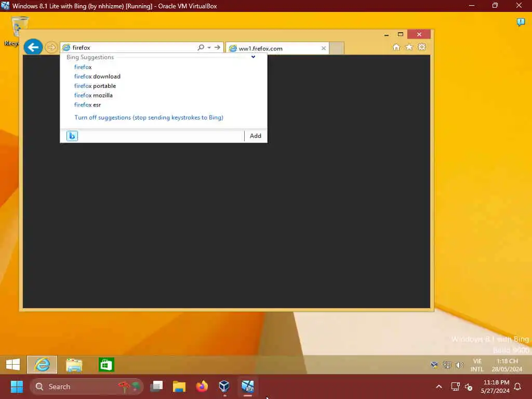Close the ww1.frefox.com tab
This screenshot has height=399, width=532.
tap(324, 48)
